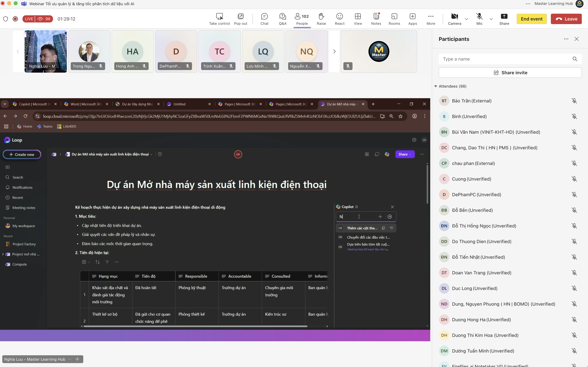
Task: Click Create new in Loop
Action: 22,154
